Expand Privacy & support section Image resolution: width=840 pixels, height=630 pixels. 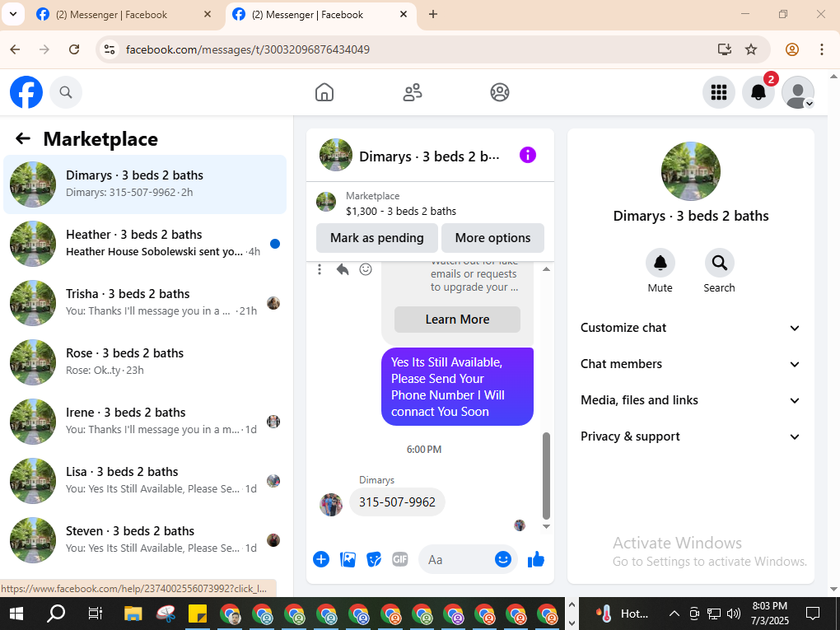coord(691,436)
